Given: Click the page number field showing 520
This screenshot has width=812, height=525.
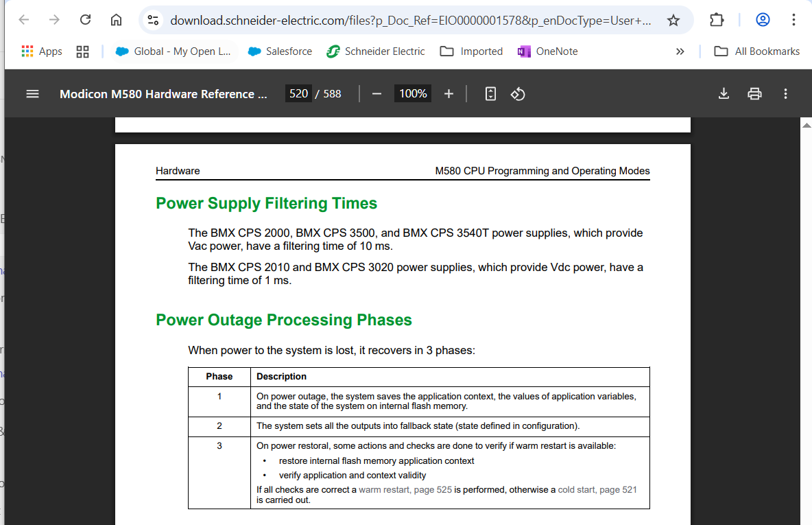Looking at the screenshot, I should coord(299,94).
